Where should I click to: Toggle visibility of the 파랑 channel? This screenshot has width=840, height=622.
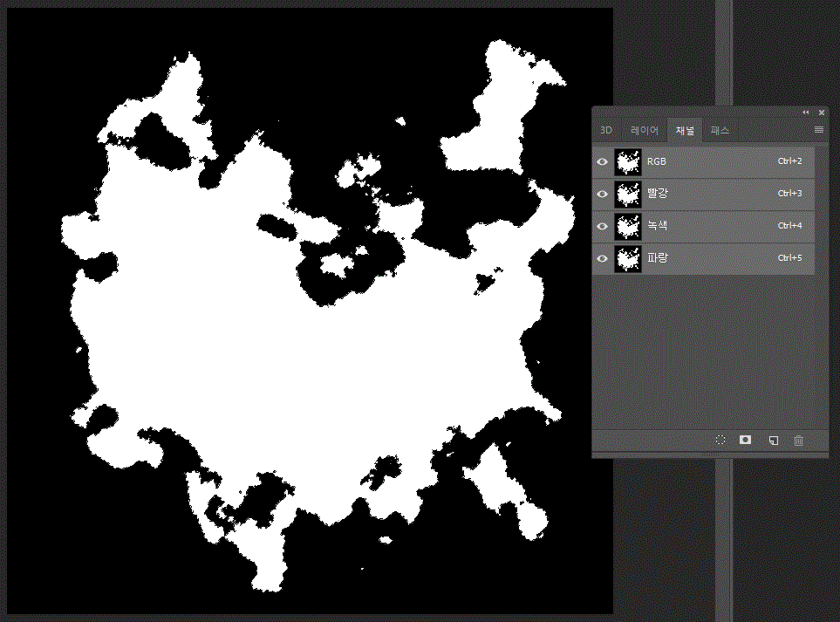pos(602,258)
